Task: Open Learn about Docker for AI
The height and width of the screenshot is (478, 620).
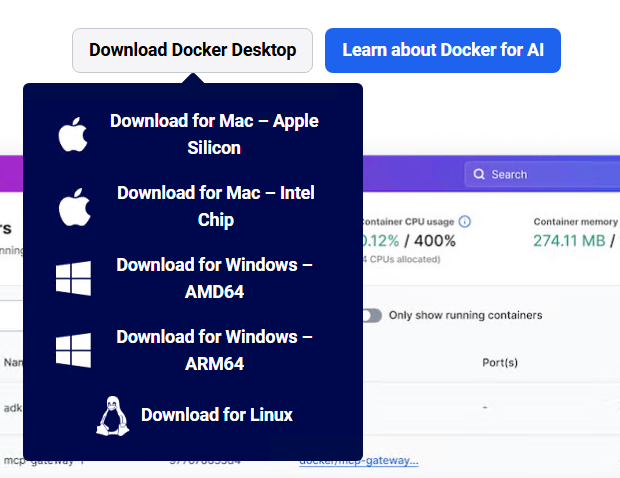Action: 442,50
